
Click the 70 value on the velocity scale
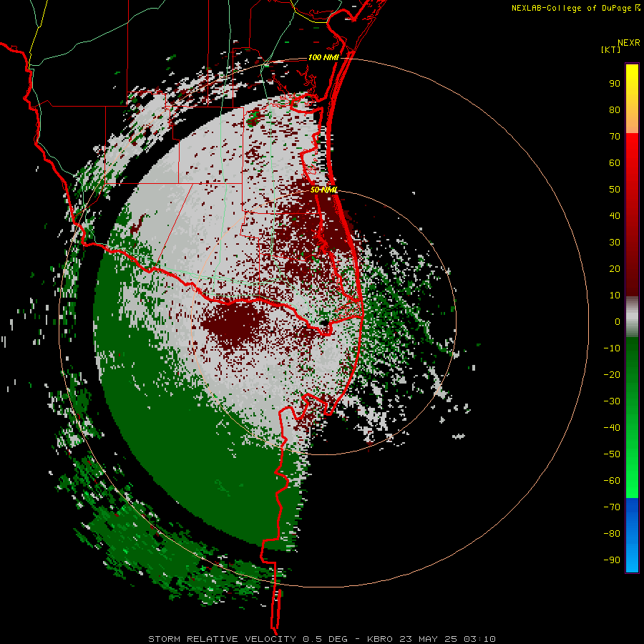pyautogui.click(x=615, y=137)
